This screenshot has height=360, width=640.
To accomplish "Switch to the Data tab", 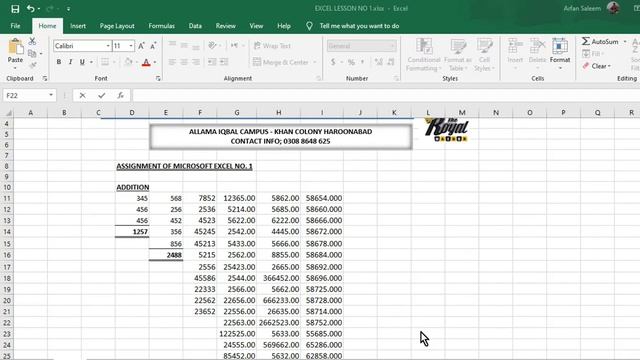I will point(195,26).
